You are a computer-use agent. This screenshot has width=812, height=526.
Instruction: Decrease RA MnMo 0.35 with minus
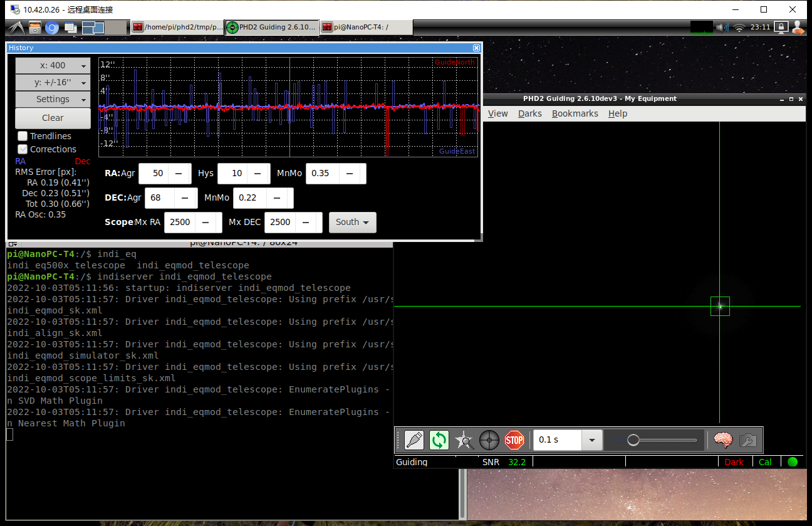coord(349,173)
